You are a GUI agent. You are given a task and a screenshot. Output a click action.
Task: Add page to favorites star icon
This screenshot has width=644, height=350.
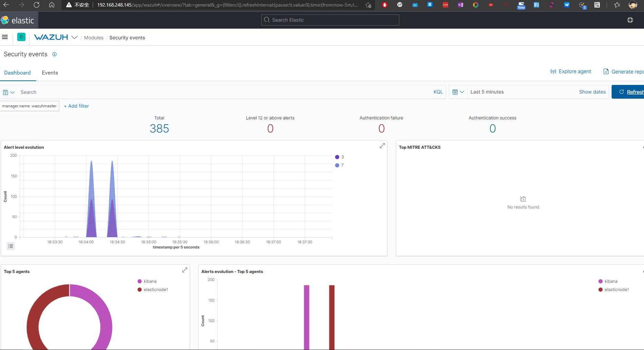tap(368, 5)
